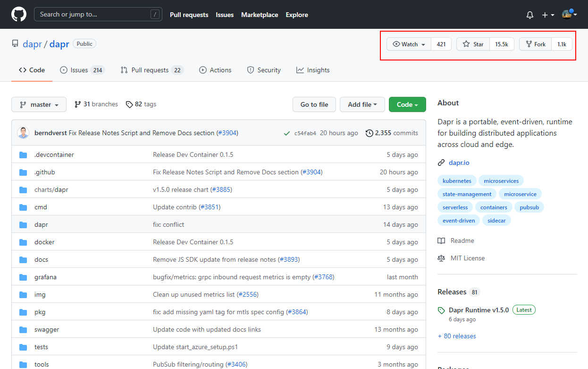This screenshot has height=369, width=588.
Task: View 31 branches
Action: coord(96,104)
